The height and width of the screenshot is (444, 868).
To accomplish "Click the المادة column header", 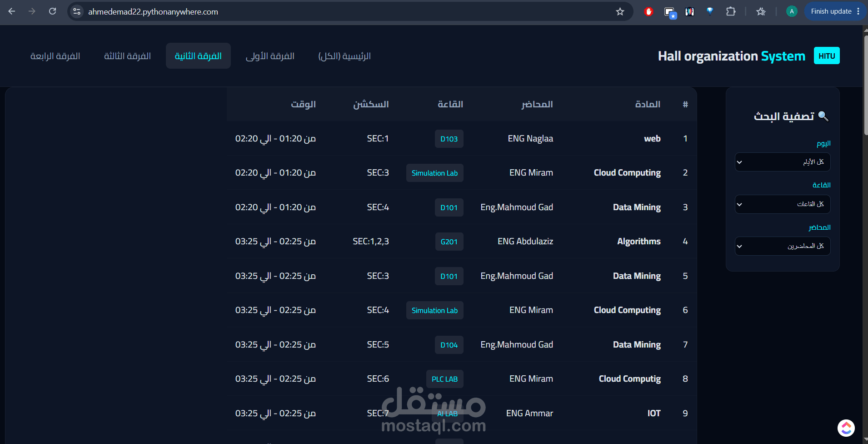I will [648, 104].
